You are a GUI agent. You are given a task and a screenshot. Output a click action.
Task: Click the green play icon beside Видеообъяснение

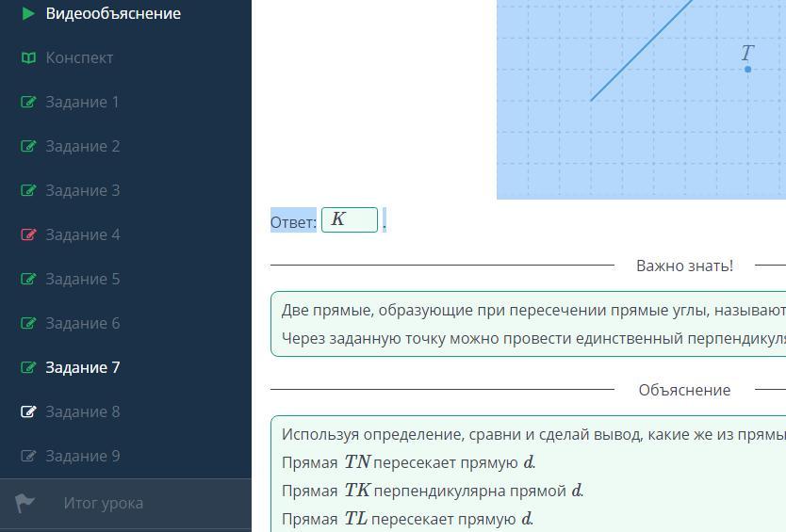(x=28, y=13)
